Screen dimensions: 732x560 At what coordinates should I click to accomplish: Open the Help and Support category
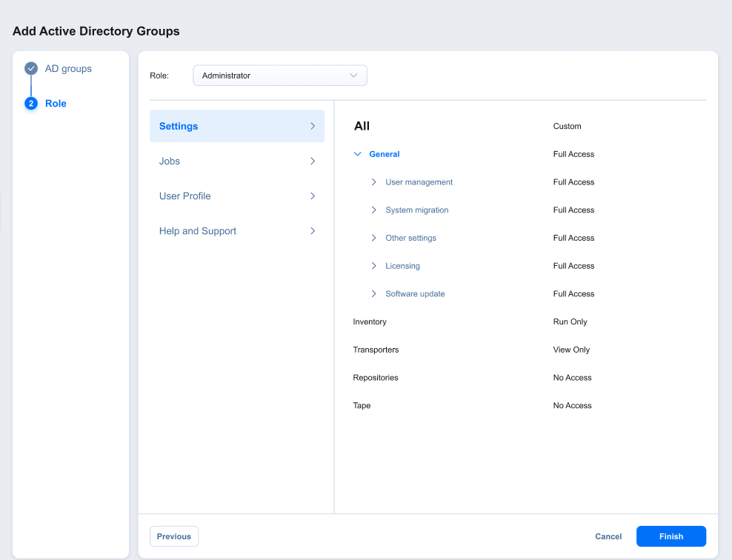(236, 231)
